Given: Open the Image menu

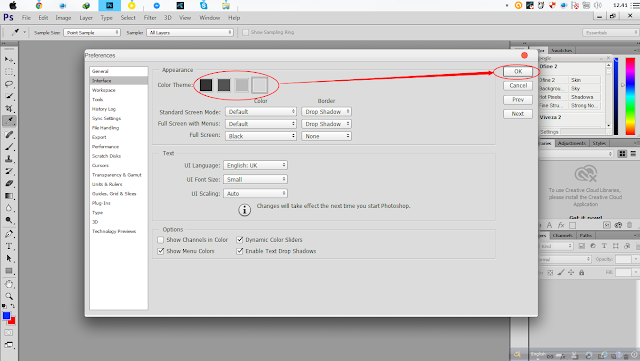Looking at the screenshot, I should click(63, 18).
